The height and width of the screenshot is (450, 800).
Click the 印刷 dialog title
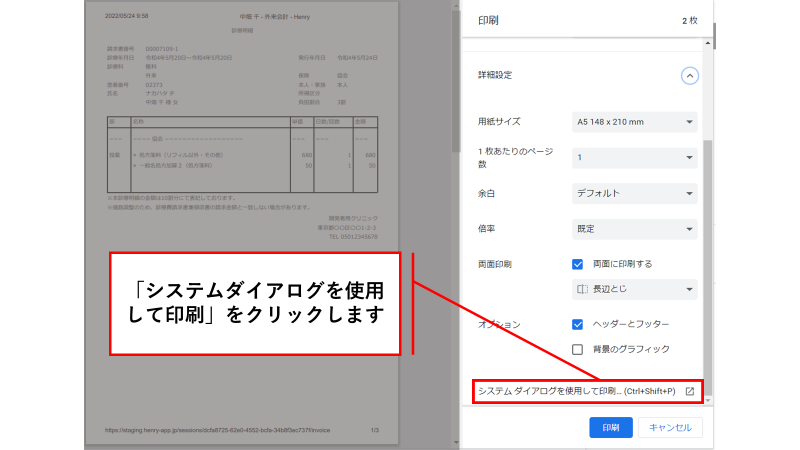coord(488,20)
